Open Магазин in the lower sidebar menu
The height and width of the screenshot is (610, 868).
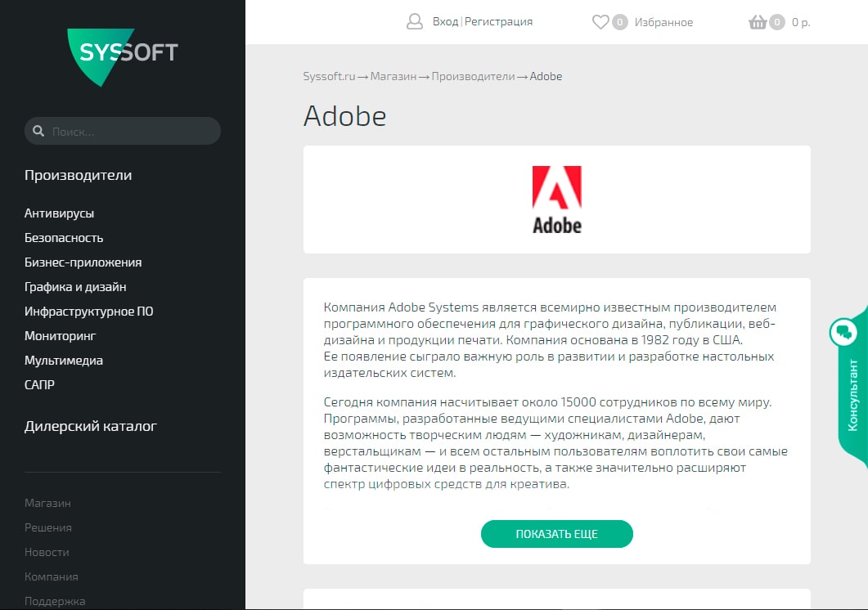tap(47, 503)
